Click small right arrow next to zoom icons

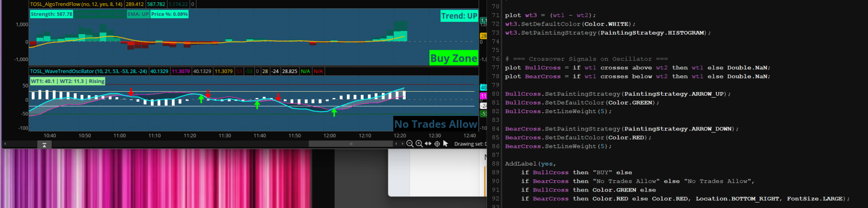click(402, 144)
